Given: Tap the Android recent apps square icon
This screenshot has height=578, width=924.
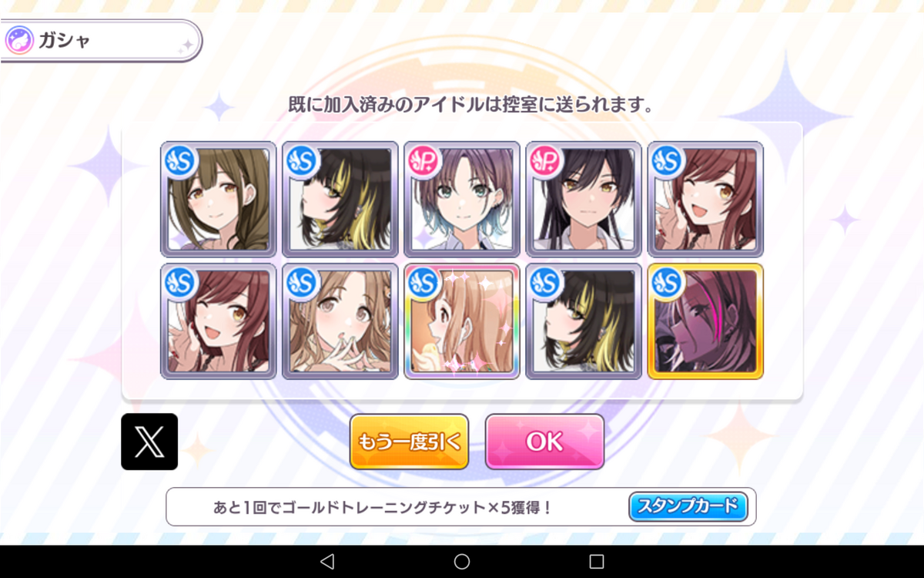Looking at the screenshot, I should tap(597, 561).
